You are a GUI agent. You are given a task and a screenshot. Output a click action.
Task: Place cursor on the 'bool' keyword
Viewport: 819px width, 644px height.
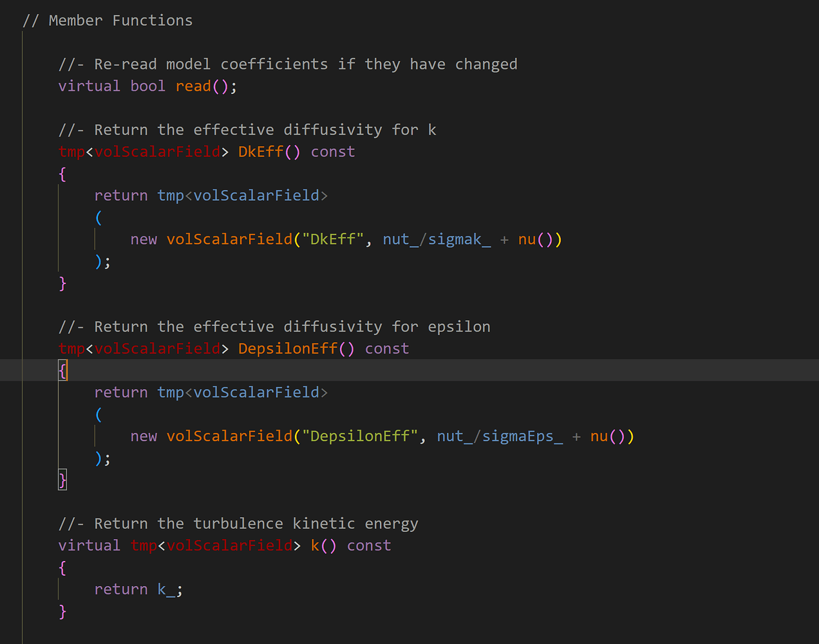(x=148, y=86)
